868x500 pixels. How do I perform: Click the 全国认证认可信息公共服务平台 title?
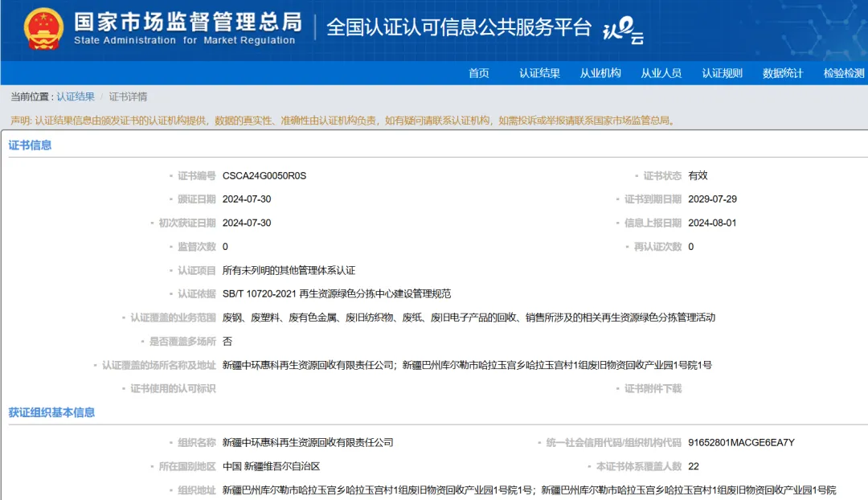(x=459, y=27)
